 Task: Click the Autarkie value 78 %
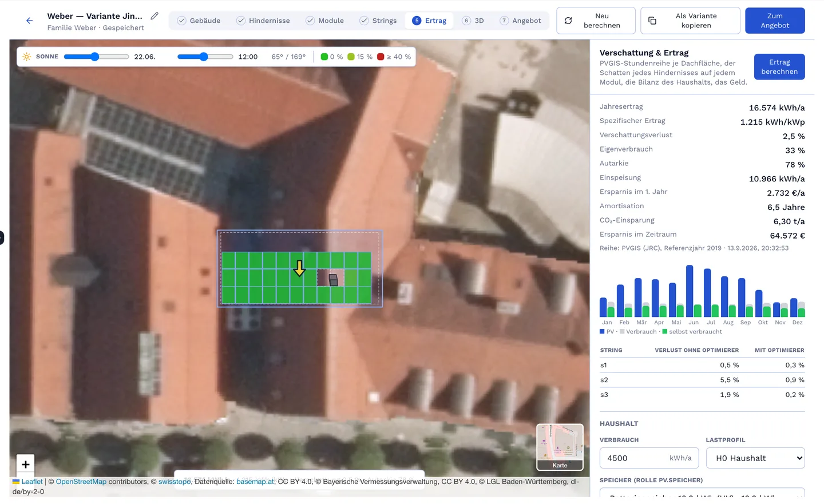[x=795, y=165]
